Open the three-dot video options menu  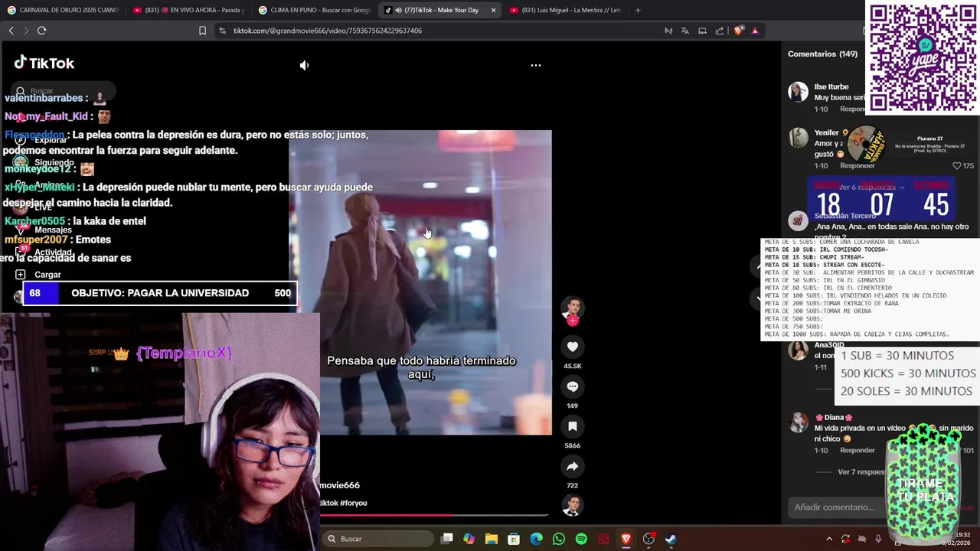pos(536,65)
